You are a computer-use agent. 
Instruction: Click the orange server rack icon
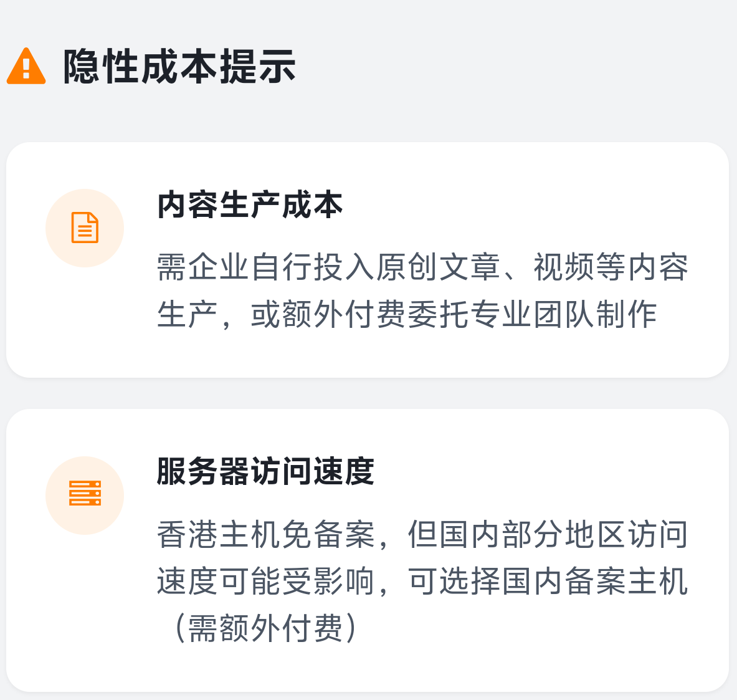[x=85, y=494]
